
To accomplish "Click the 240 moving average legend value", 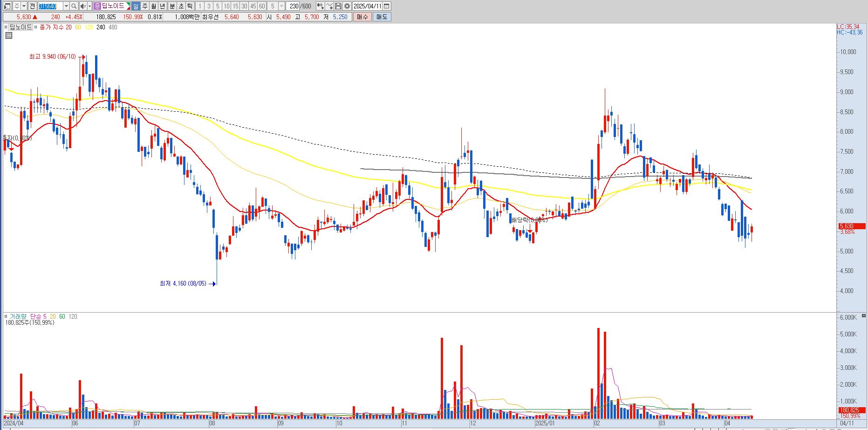I will click(x=101, y=27).
